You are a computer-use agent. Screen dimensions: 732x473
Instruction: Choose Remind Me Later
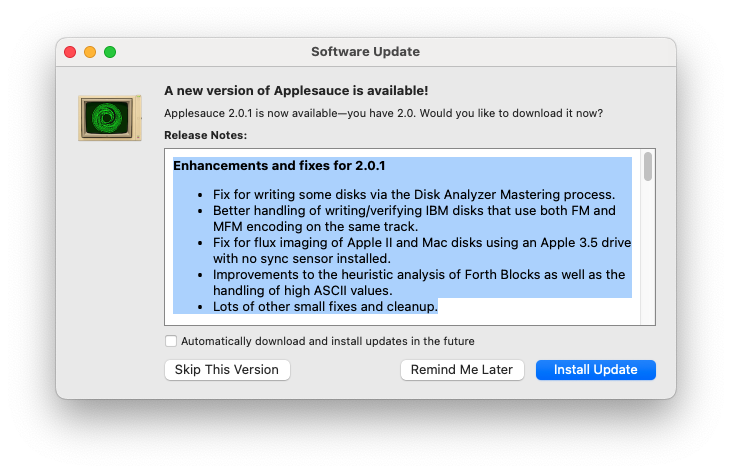tap(462, 370)
